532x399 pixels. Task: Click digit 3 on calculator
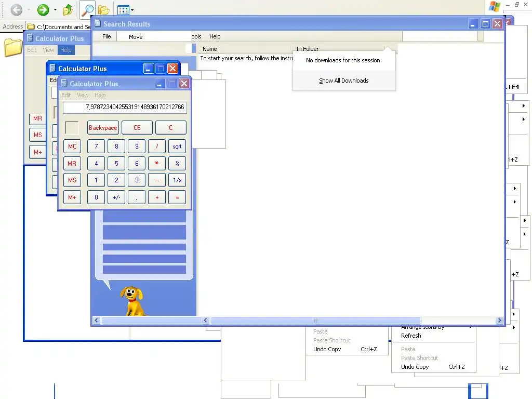click(x=137, y=180)
